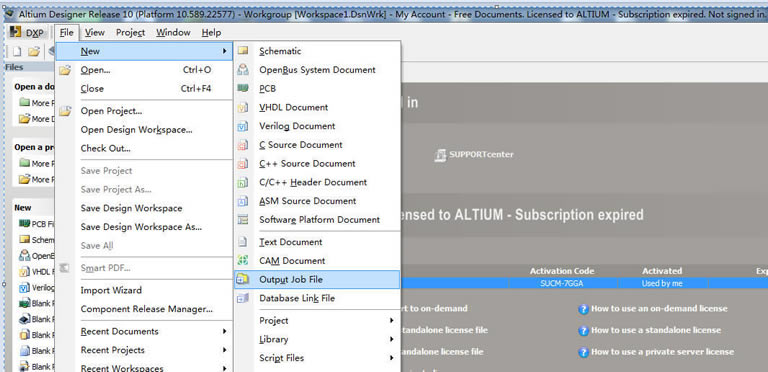
Task: Open the View menu
Action: pyautogui.click(x=95, y=33)
